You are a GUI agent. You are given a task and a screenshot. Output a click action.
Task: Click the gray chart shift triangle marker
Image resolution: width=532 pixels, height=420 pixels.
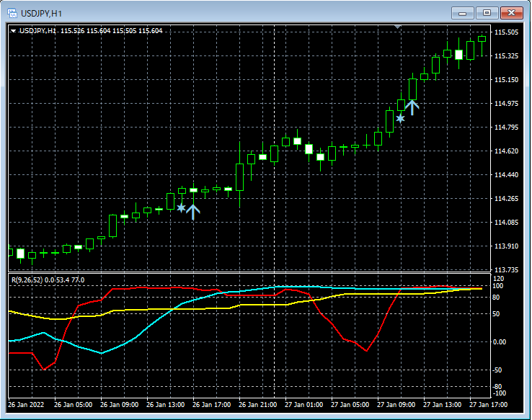[397, 27]
